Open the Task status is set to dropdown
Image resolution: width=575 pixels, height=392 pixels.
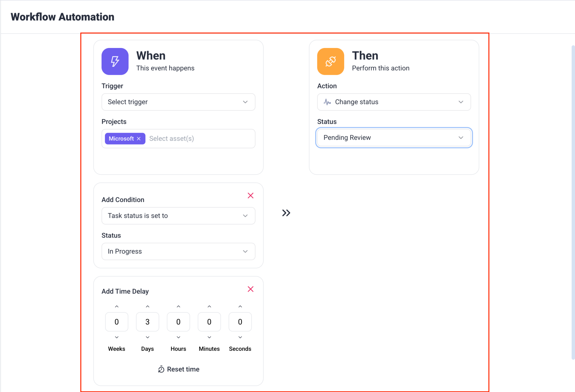(178, 216)
